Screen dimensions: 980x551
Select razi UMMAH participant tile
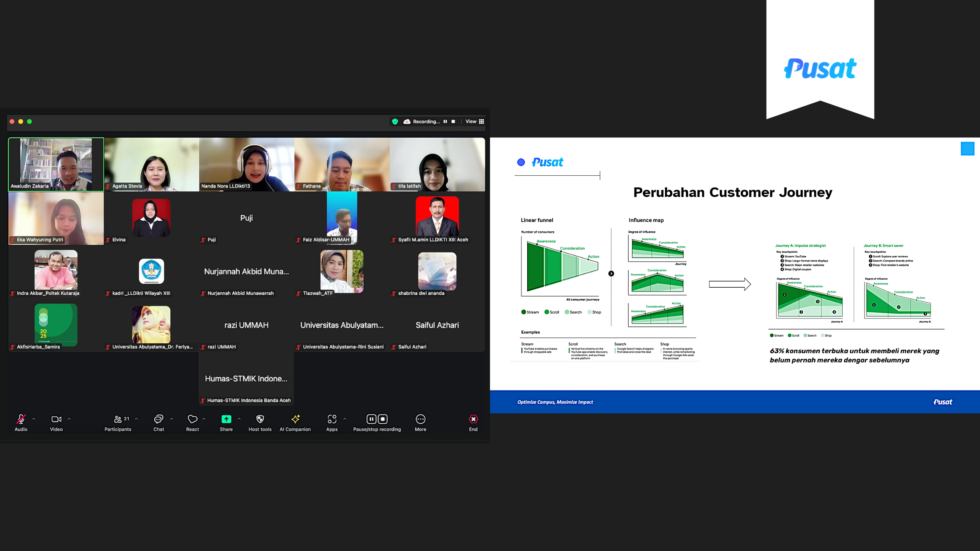tap(247, 325)
